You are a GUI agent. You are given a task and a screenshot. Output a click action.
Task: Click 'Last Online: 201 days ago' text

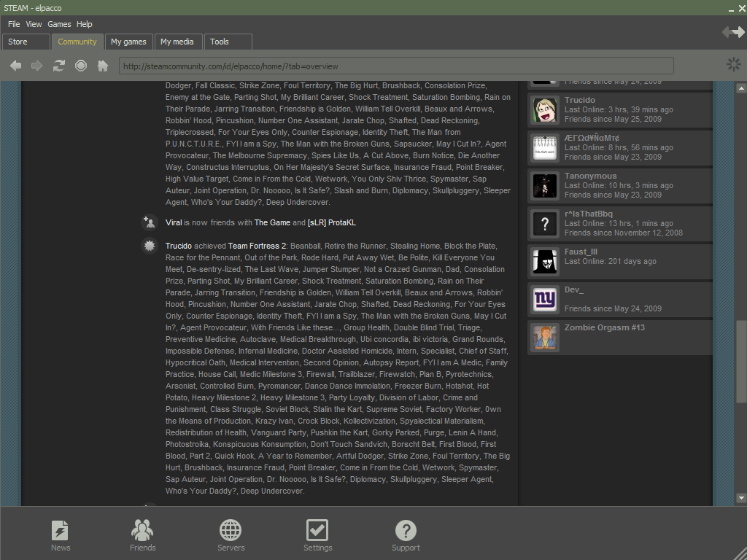pos(611,262)
